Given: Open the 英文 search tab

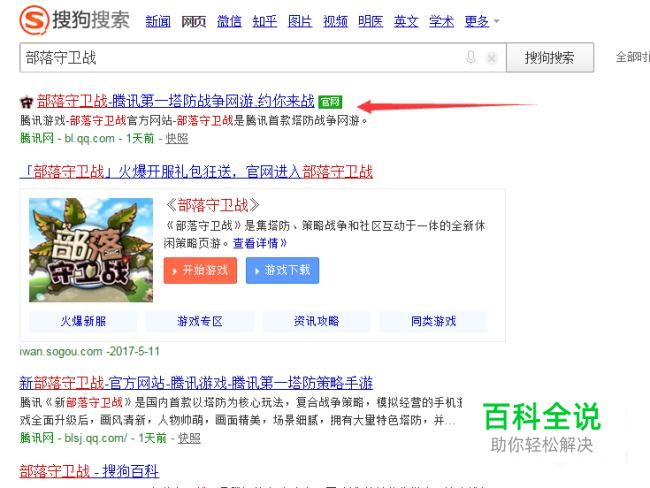Looking at the screenshot, I should (x=406, y=21).
